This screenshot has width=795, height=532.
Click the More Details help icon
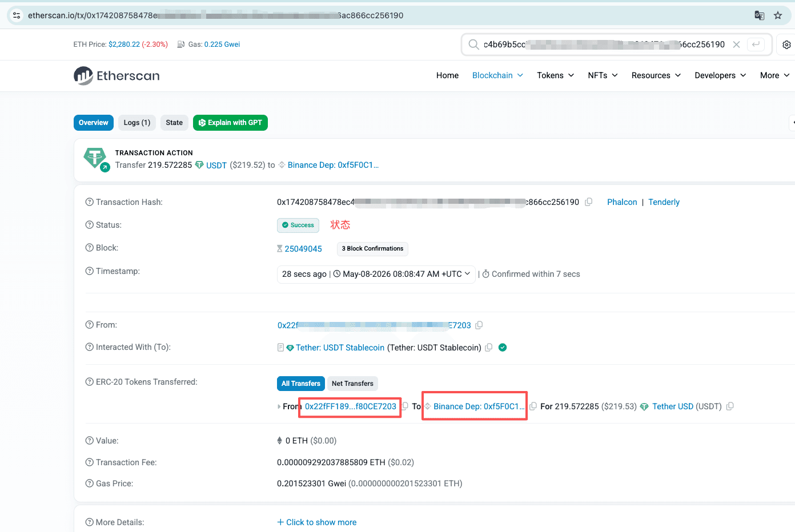[x=90, y=522]
